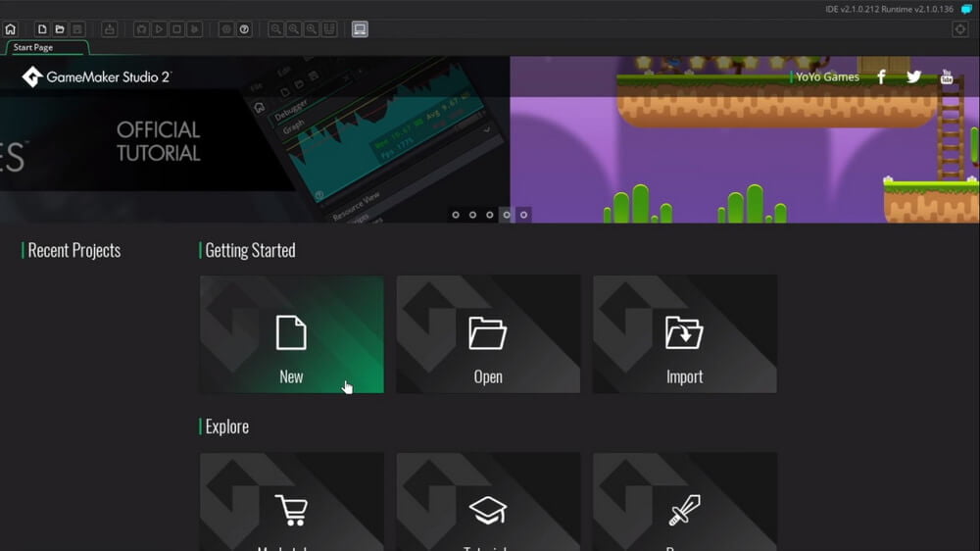Open the YoYo Games Facebook page icon
The image size is (980, 551).
pos(881,76)
